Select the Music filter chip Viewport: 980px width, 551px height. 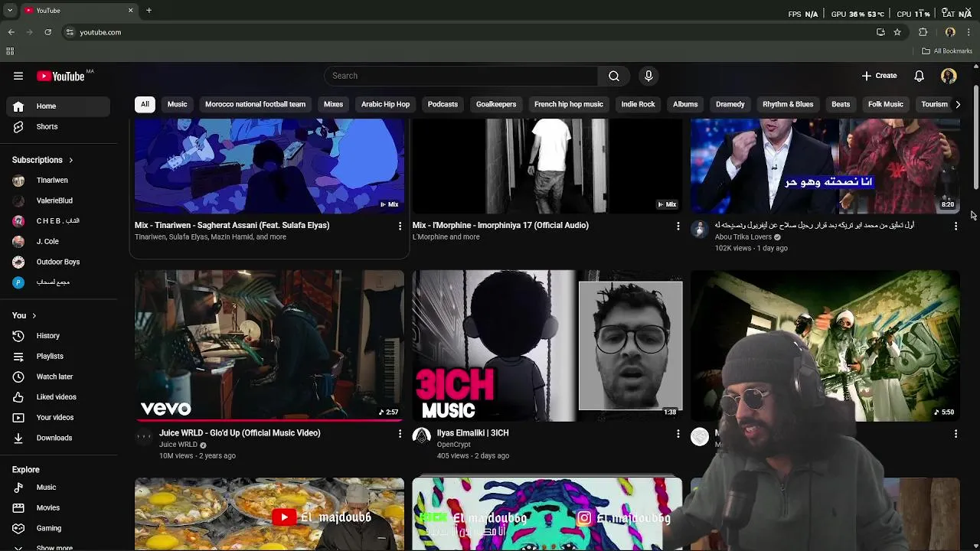[x=177, y=104]
